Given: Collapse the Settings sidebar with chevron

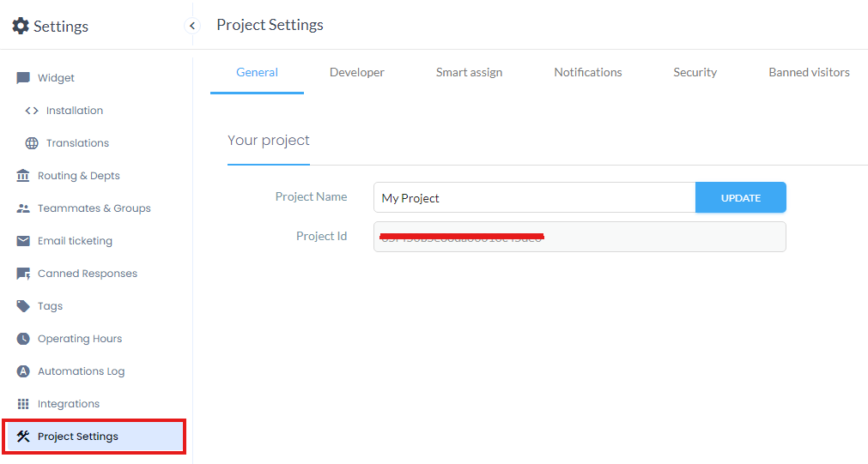Looking at the screenshot, I should tap(192, 26).
